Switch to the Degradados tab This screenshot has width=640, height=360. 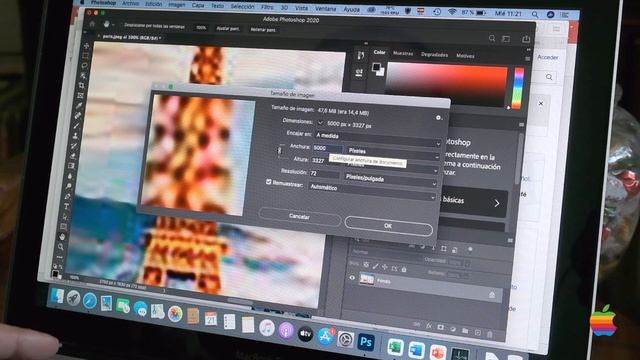[x=434, y=54]
